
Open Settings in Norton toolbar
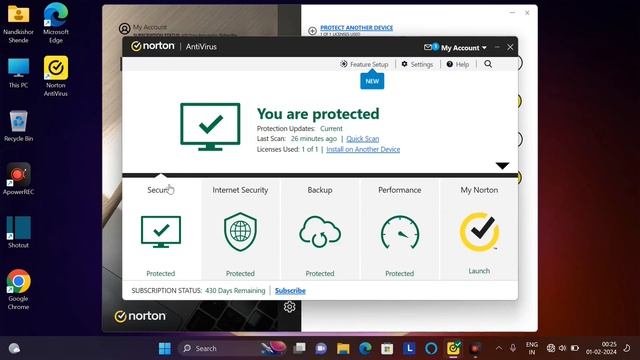(417, 64)
